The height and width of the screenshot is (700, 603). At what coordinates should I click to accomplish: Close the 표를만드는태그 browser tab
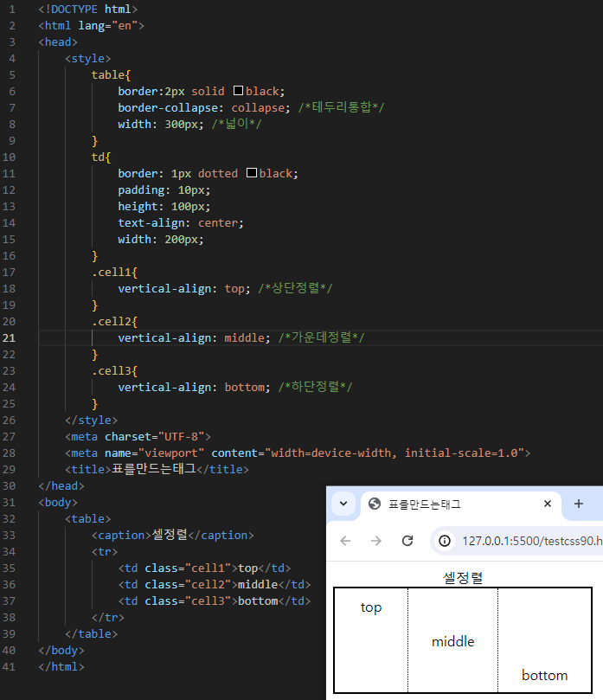coord(548,504)
